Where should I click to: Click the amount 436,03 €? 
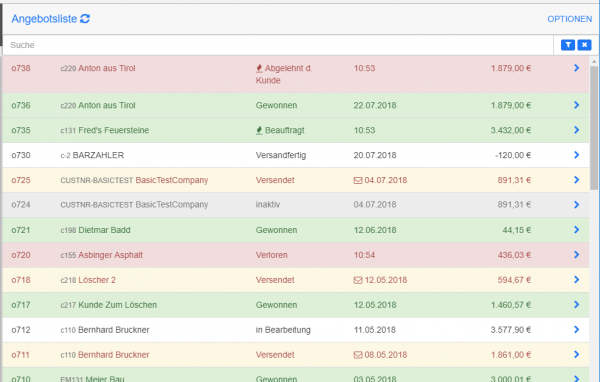coord(514,255)
